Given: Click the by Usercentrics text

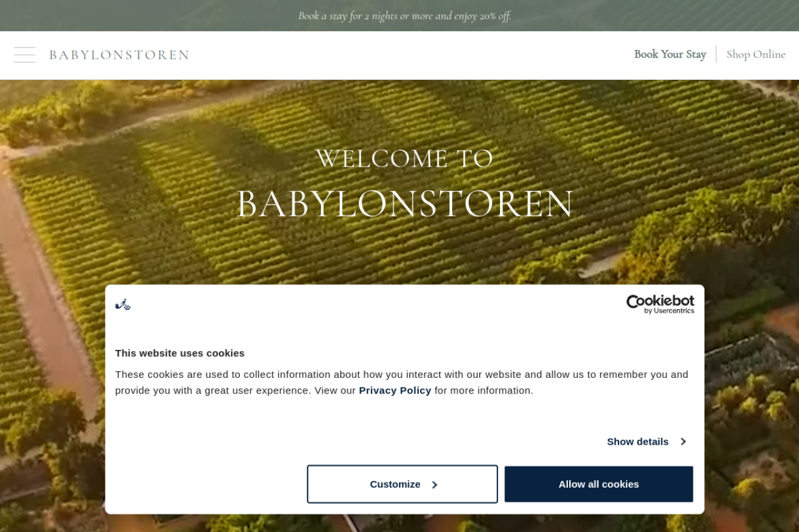Looking at the screenshot, I should tap(669, 311).
